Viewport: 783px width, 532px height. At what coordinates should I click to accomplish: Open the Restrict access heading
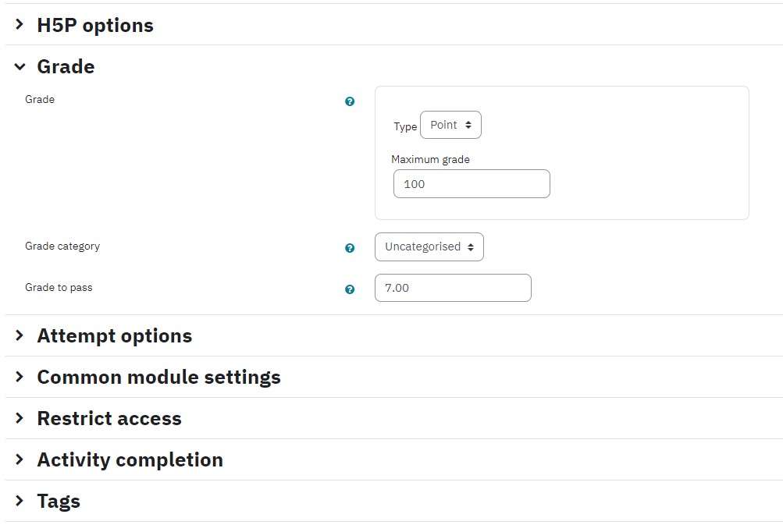point(109,418)
